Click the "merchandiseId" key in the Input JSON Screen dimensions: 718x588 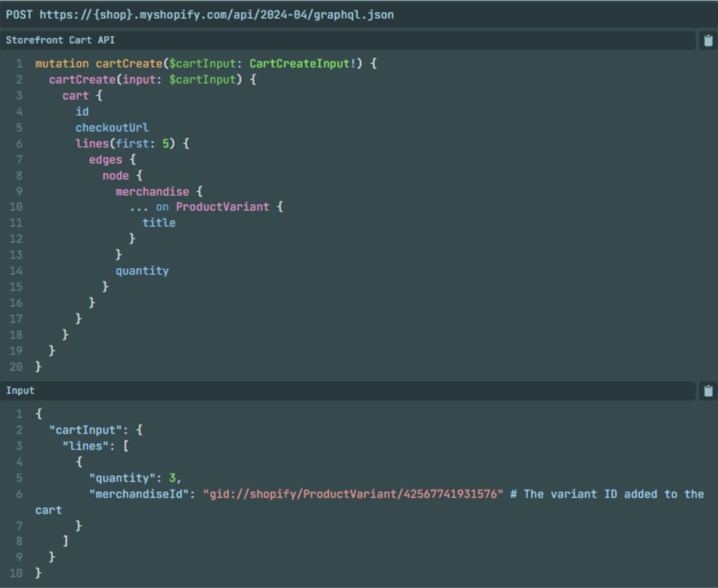[142, 494]
